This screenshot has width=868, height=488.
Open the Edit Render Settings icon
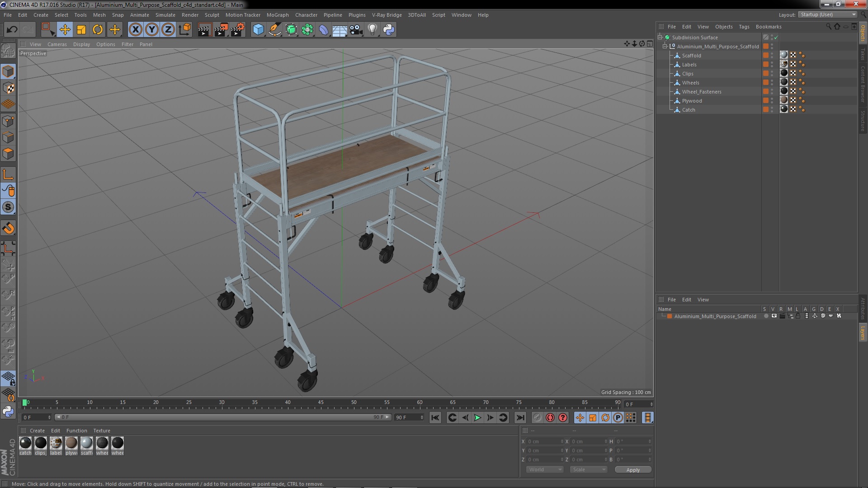point(238,30)
